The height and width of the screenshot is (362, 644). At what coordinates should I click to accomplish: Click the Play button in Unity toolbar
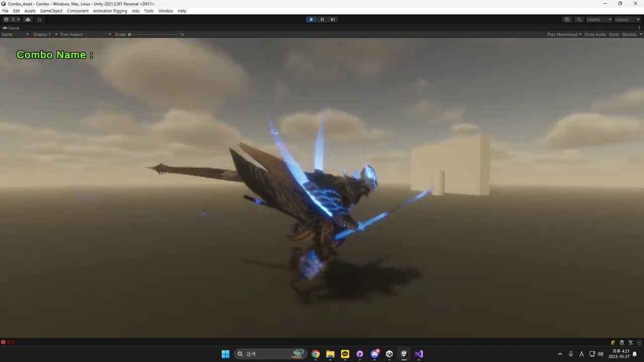point(311,20)
